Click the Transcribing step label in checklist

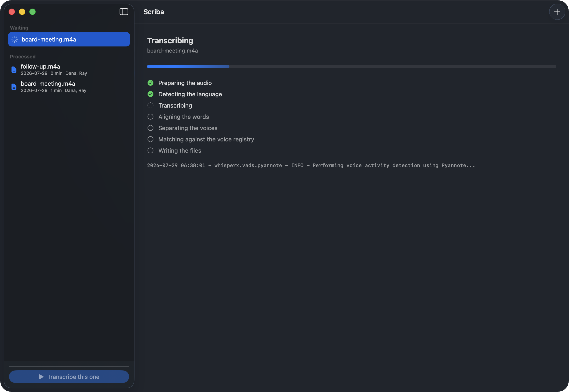(x=175, y=106)
